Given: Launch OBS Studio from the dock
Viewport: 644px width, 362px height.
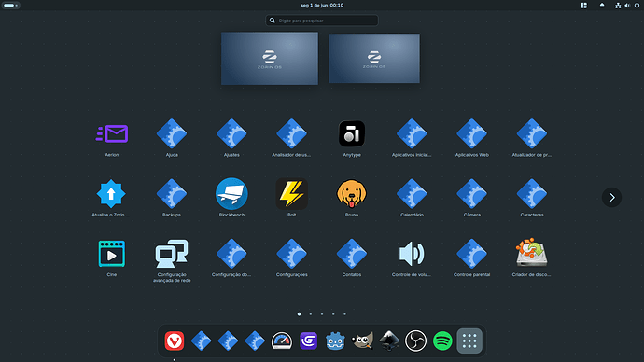Looking at the screenshot, I should click(x=415, y=341).
